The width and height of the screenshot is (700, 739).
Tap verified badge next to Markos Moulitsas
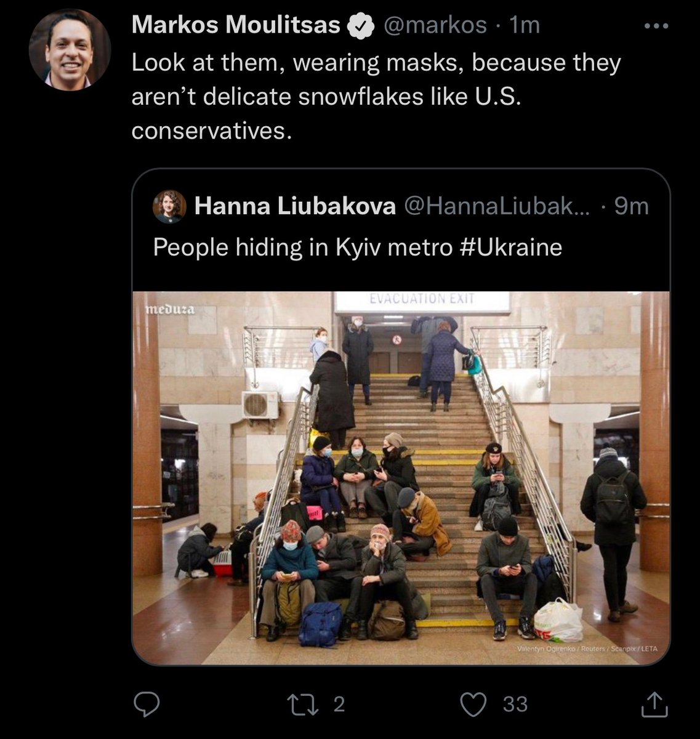(x=362, y=26)
